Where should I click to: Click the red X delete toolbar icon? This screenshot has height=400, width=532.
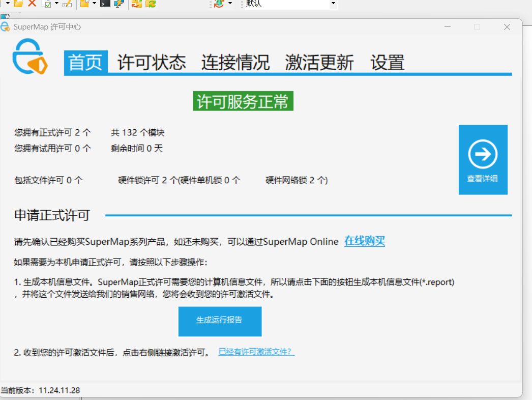(x=32, y=4)
